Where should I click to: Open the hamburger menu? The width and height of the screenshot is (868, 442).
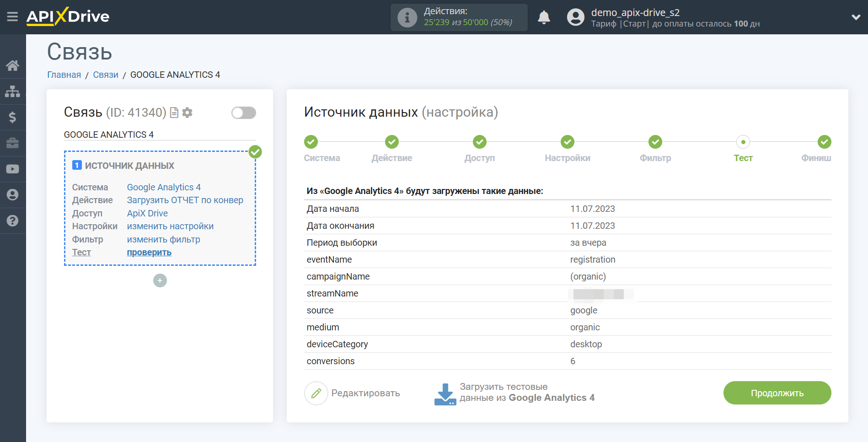pos(12,17)
